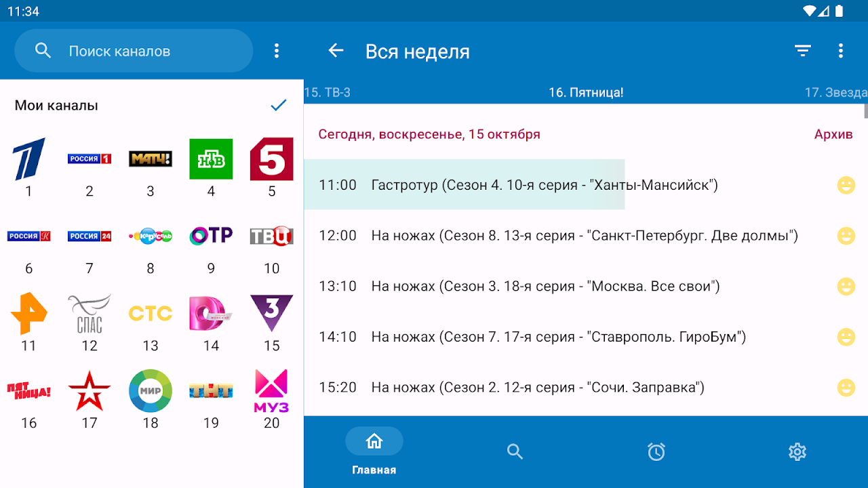Open the yellow СТС channel

[151, 314]
